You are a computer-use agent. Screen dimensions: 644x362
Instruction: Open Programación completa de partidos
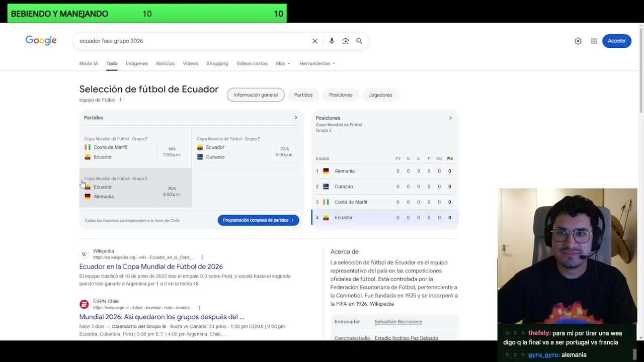(x=259, y=220)
